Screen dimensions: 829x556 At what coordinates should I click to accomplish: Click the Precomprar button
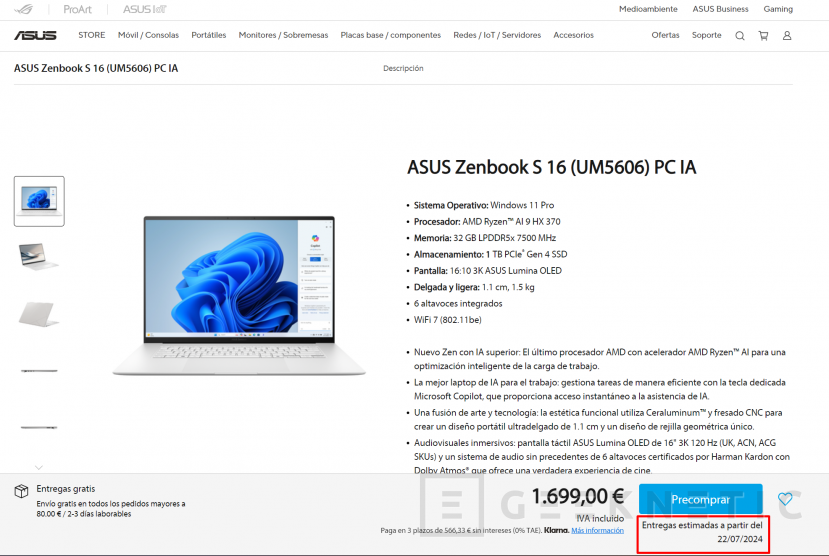click(x=701, y=499)
